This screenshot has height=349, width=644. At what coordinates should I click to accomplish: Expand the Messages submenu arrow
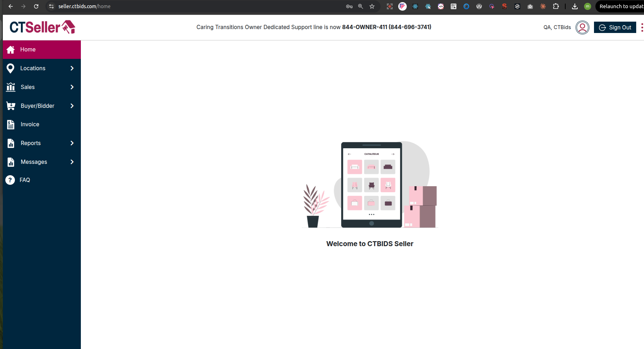click(x=72, y=162)
